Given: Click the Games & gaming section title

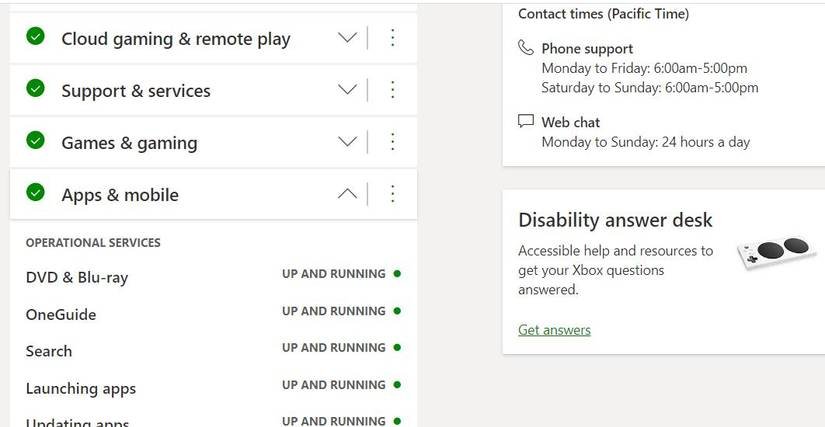Looking at the screenshot, I should (129, 143).
